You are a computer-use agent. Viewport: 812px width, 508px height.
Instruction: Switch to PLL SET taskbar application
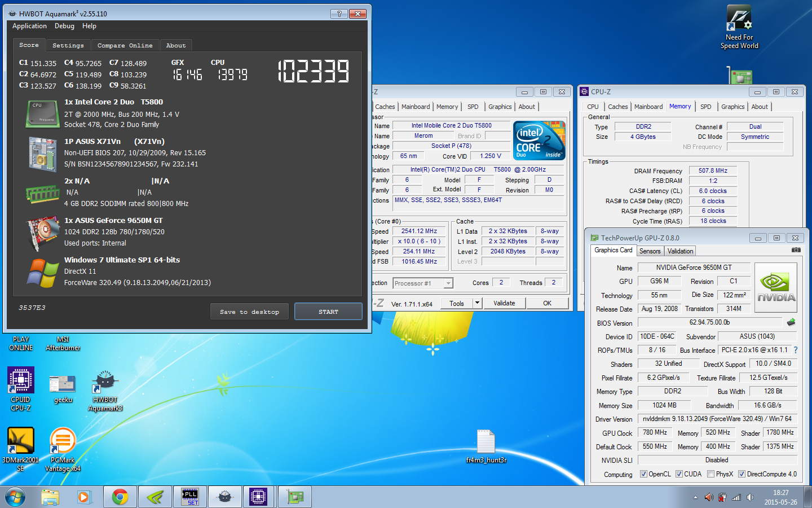pos(189,497)
